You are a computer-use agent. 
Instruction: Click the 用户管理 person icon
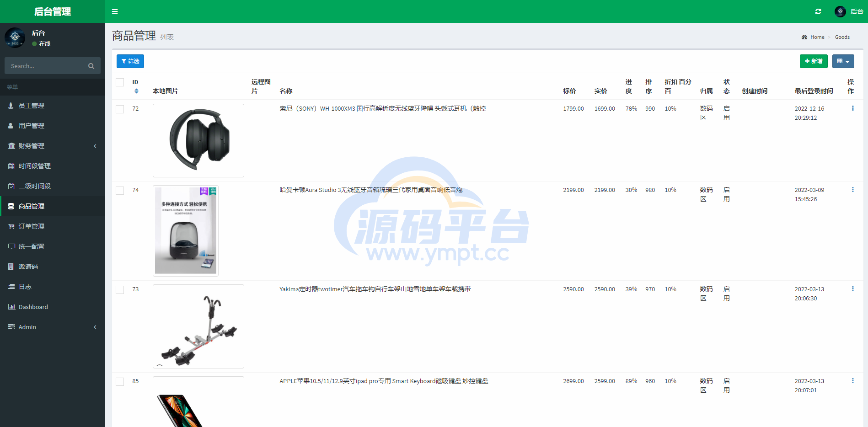(x=11, y=126)
